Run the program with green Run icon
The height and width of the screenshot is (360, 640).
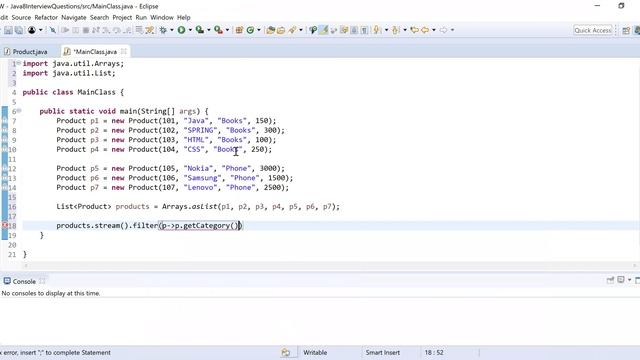[x=181, y=30]
